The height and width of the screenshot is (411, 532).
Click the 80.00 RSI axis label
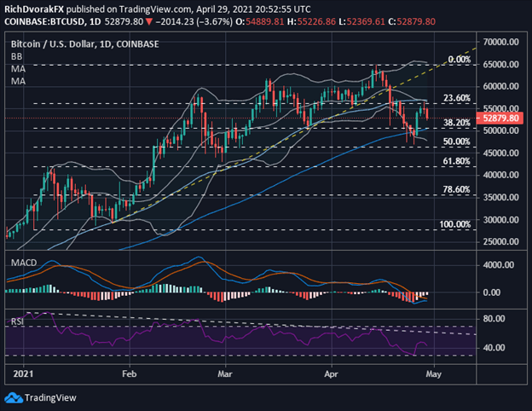[x=494, y=319]
